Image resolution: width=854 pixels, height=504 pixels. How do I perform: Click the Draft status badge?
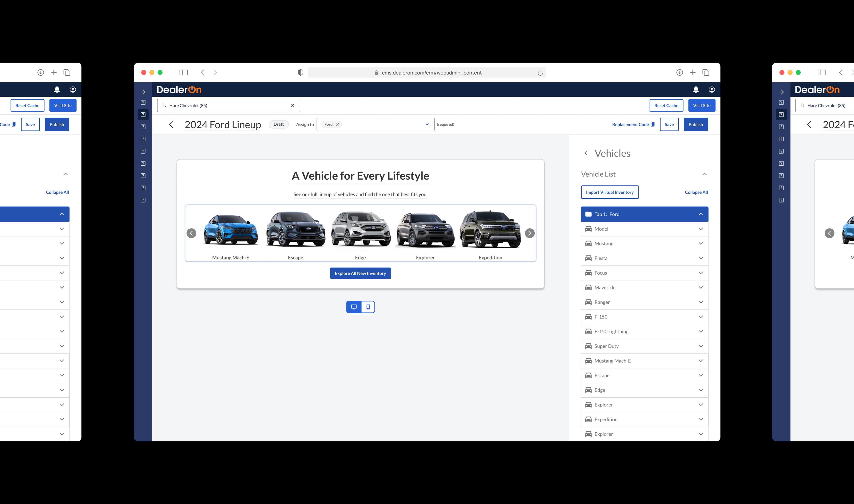[278, 124]
